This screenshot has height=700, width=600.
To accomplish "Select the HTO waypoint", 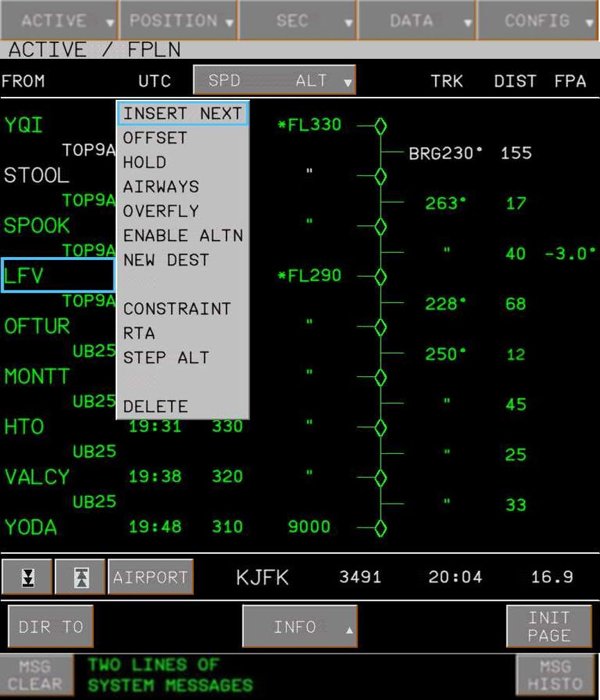I will pos(24,427).
